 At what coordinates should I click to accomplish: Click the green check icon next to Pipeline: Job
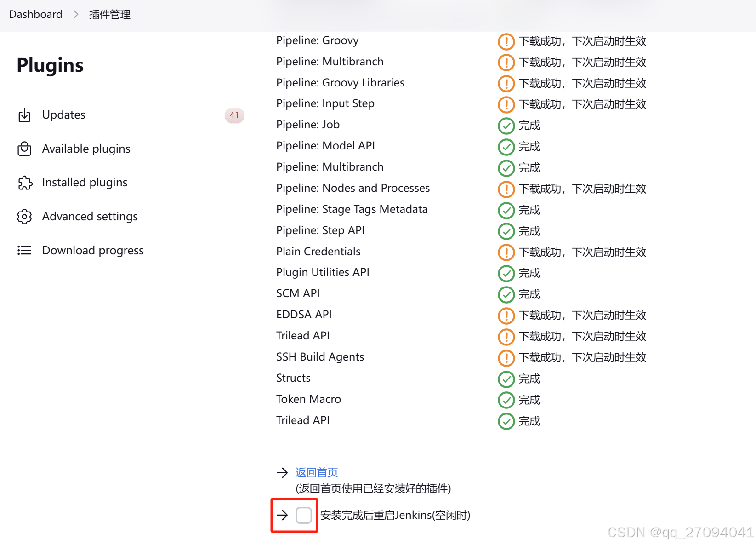click(x=506, y=126)
